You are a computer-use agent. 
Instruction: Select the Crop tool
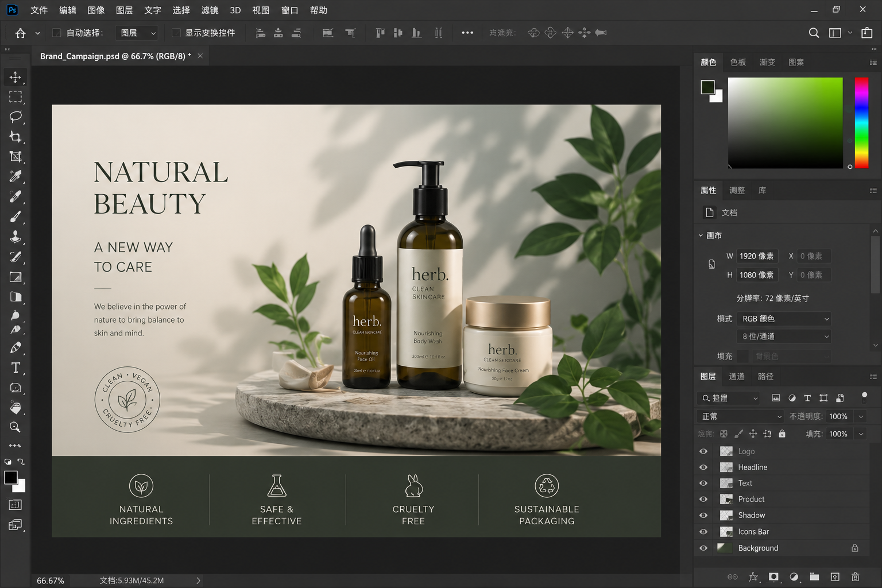pyautogui.click(x=16, y=137)
